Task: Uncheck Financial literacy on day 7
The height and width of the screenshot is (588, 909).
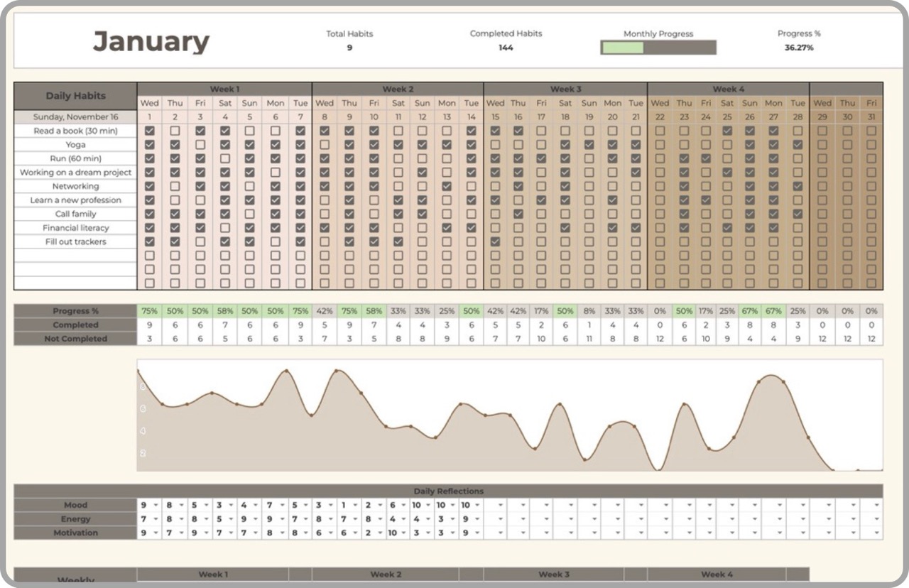Action: coord(300,228)
